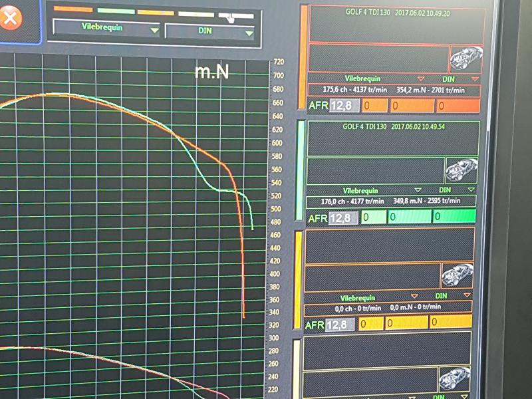
Task: Click the yellow color bar beside the empty run
Action: point(297,280)
